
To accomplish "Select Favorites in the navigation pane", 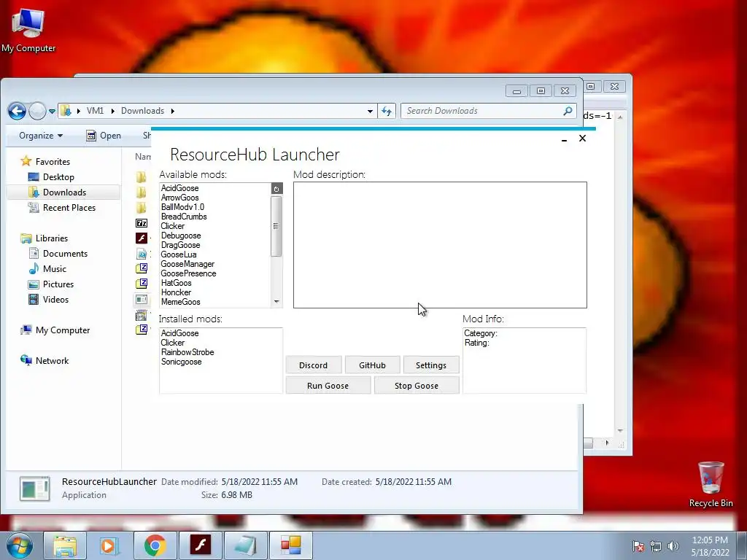I will (53, 162).
